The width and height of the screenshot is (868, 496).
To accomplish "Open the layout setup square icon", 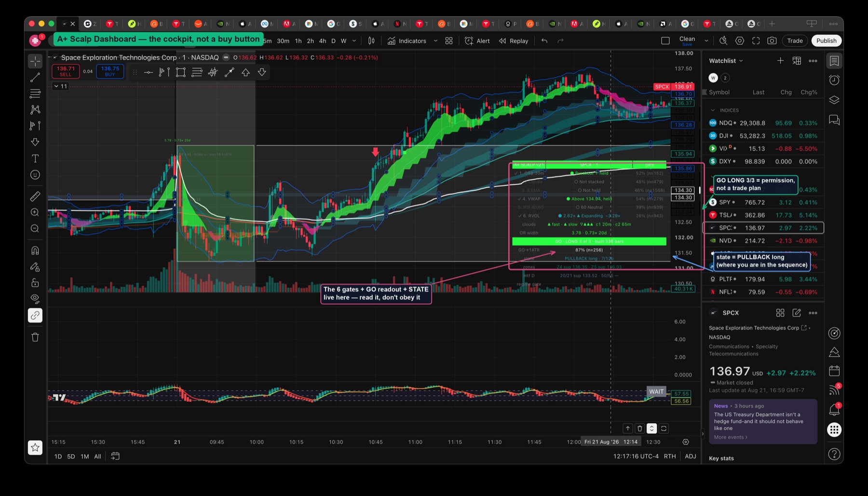I will (x=665, y=41).
